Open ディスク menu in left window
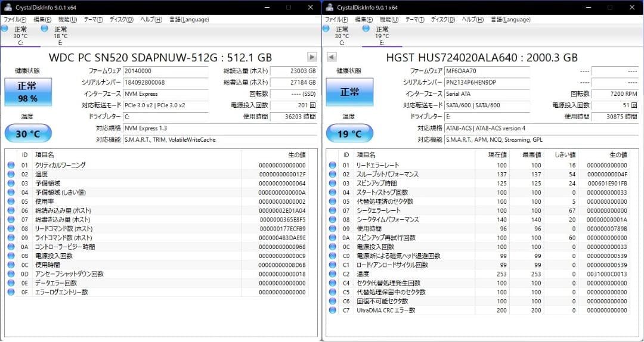The image size is (644, 342). pyautogui.click(x=121, y=19)
